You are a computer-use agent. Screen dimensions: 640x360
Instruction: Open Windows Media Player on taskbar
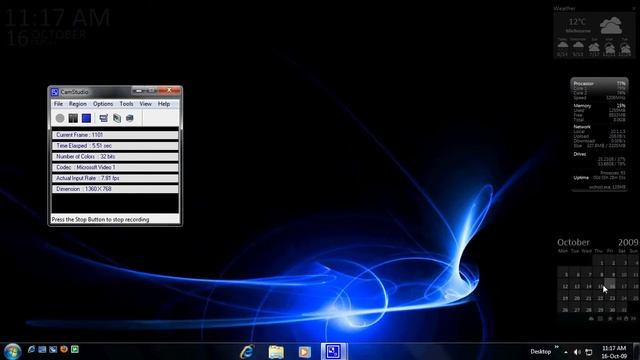click(x=304, y=352)
